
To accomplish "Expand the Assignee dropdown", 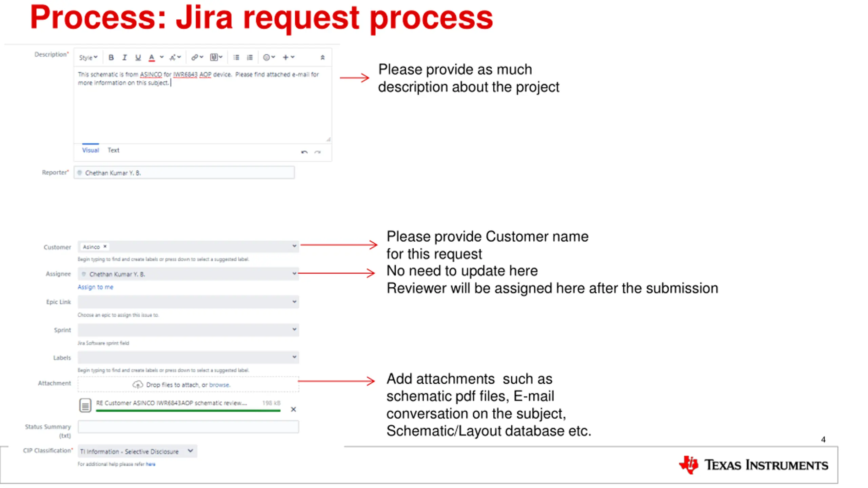I will coord(294,273).
